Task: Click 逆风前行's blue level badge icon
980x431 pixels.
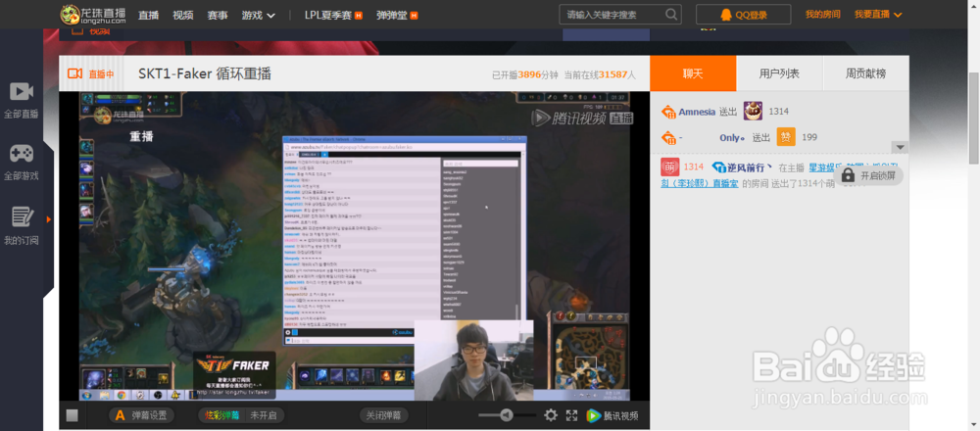Action: tap(717, 168)
